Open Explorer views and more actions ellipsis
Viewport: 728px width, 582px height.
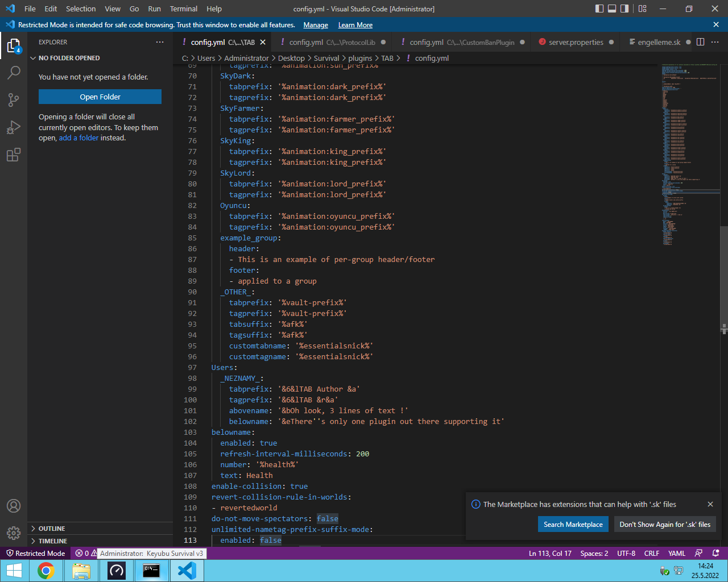click(160, 42)
